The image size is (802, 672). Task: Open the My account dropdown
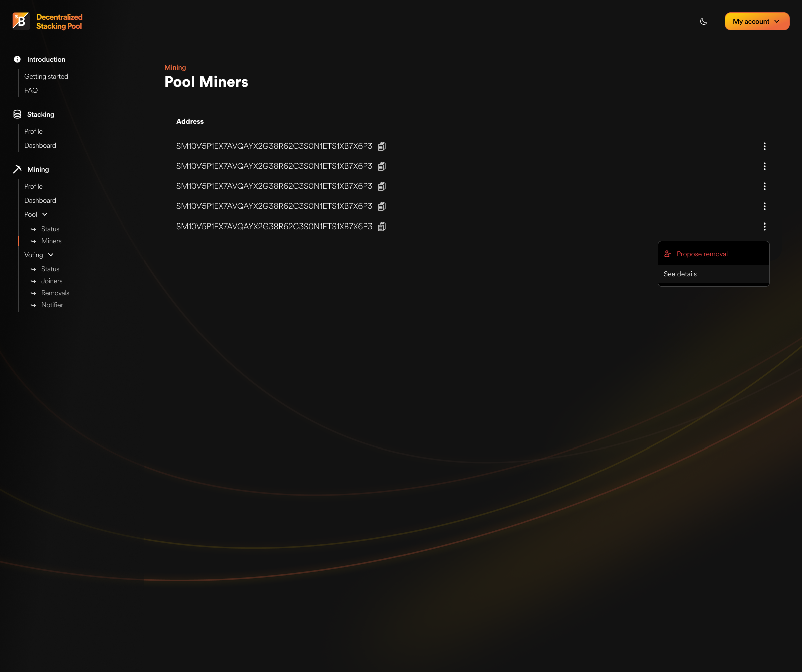[x=757, y=21]
